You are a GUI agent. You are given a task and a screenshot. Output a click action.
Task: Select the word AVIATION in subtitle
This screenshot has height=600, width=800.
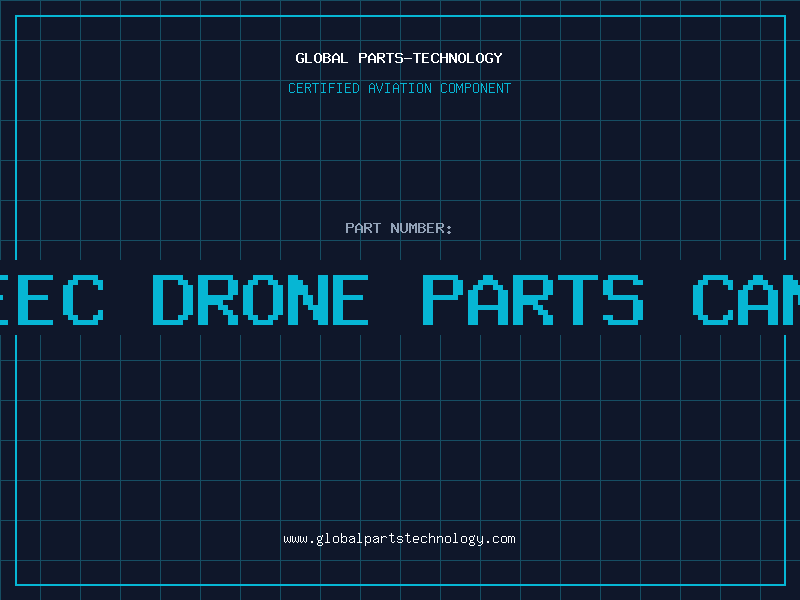point(400,88)
